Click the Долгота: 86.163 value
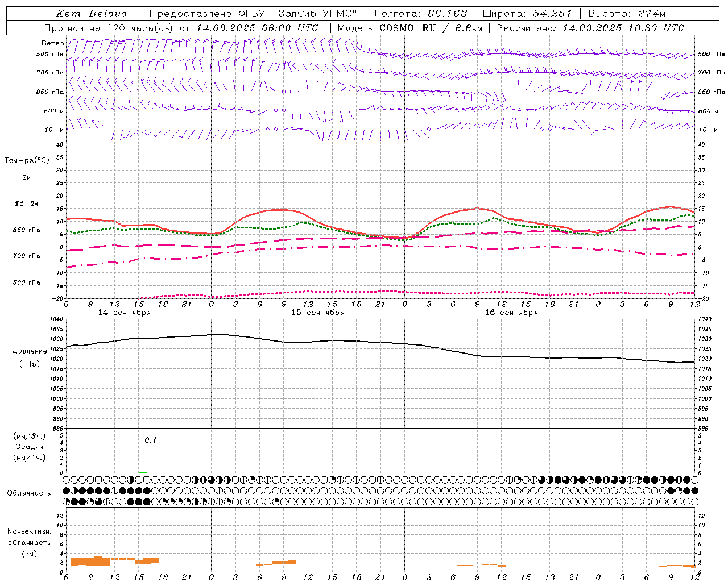The width and height of the screenshot is (728, 582). pos(420,14)
